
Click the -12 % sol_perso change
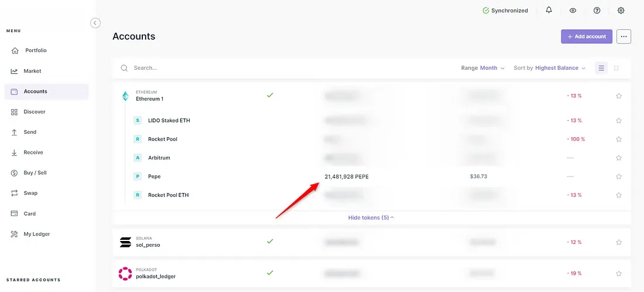pos(574,242)
